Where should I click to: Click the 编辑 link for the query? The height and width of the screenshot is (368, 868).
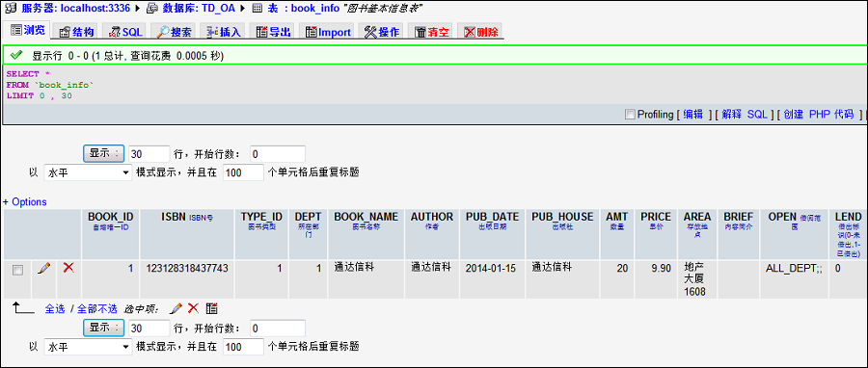692,115
